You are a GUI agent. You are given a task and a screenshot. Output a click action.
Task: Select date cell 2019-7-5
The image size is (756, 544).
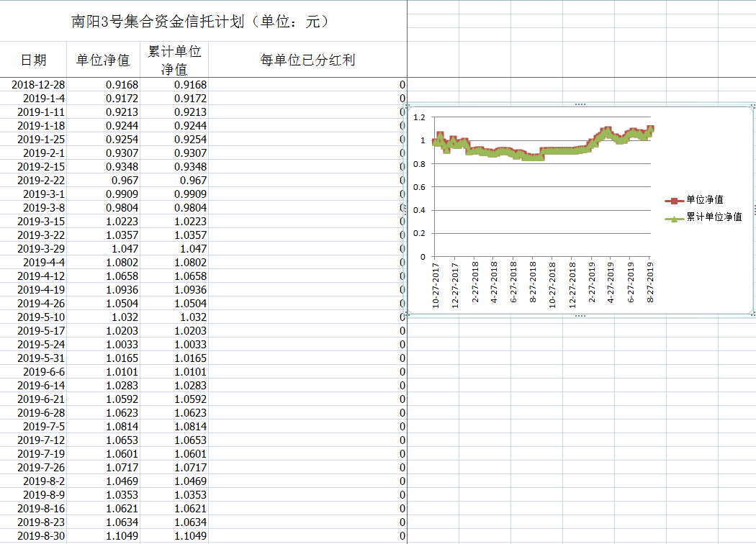tap(33, 427)
